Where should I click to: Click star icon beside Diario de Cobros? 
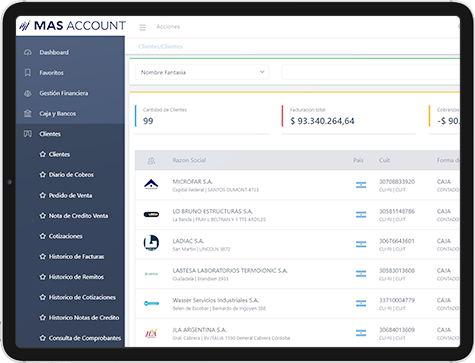click(43, 175)
